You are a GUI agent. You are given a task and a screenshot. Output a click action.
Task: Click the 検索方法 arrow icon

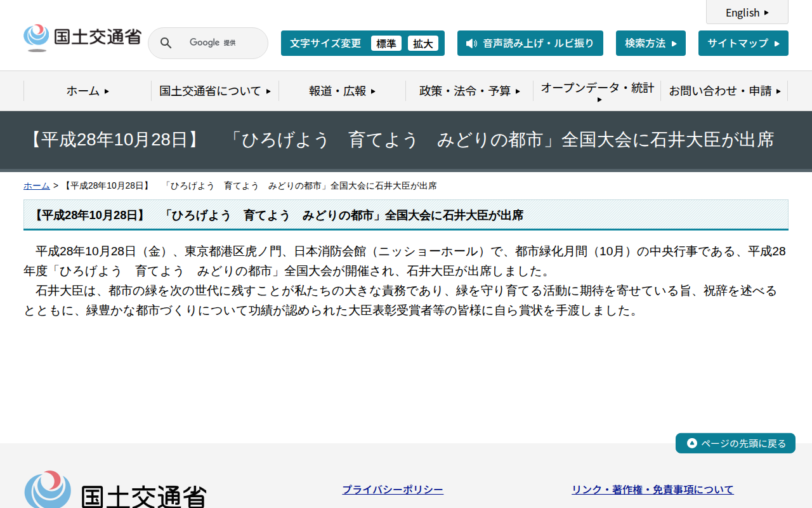674,43
